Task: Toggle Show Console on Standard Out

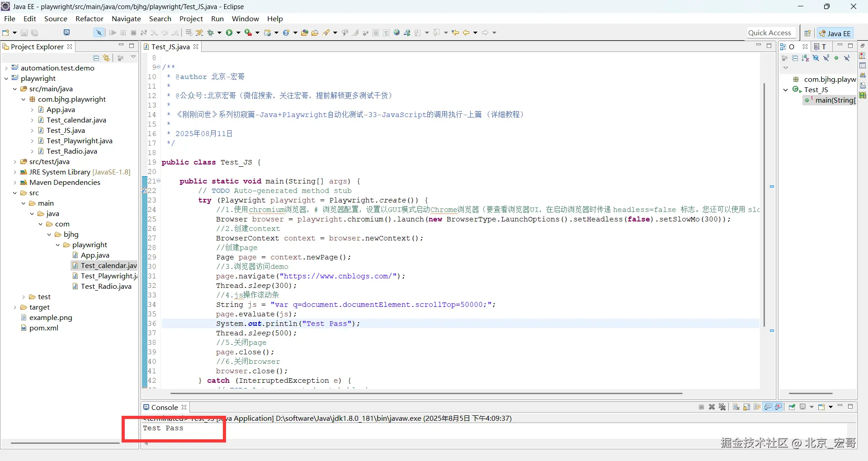Action: pyautogui.click(x=768, y=407)
